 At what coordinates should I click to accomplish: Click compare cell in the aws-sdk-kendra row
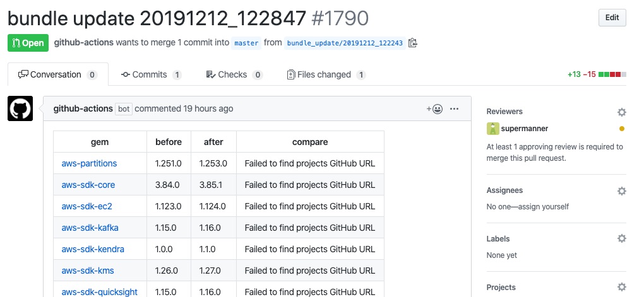[x=310, y=249]
